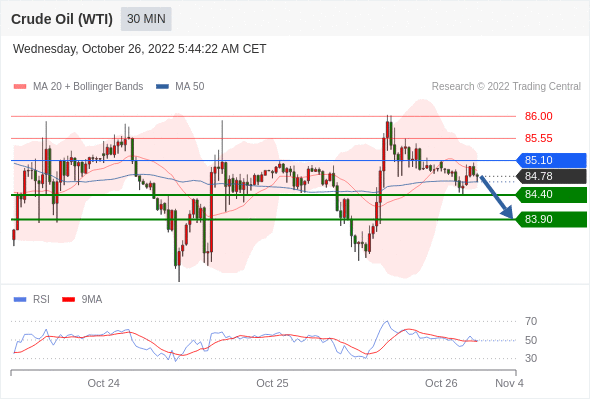Toggle the RSI legend label

click(x=41, y=300)
